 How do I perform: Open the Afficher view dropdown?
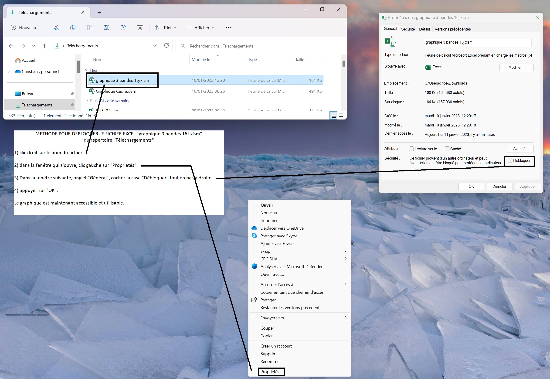pyautogui.click(x=200, y=27)
